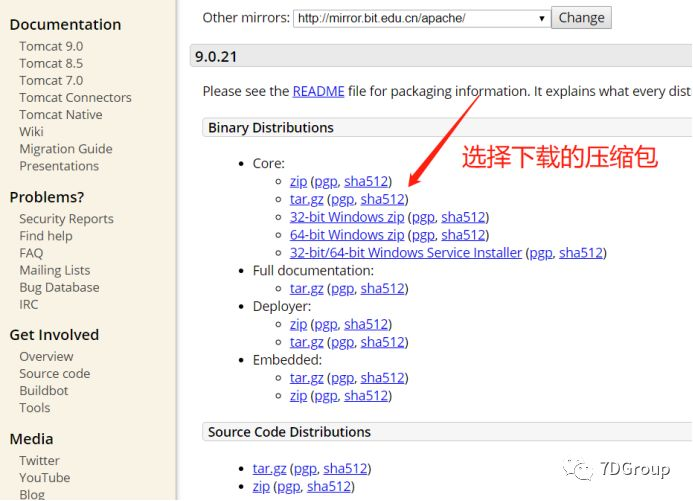Open YouTube media link

tap(45, 478)
